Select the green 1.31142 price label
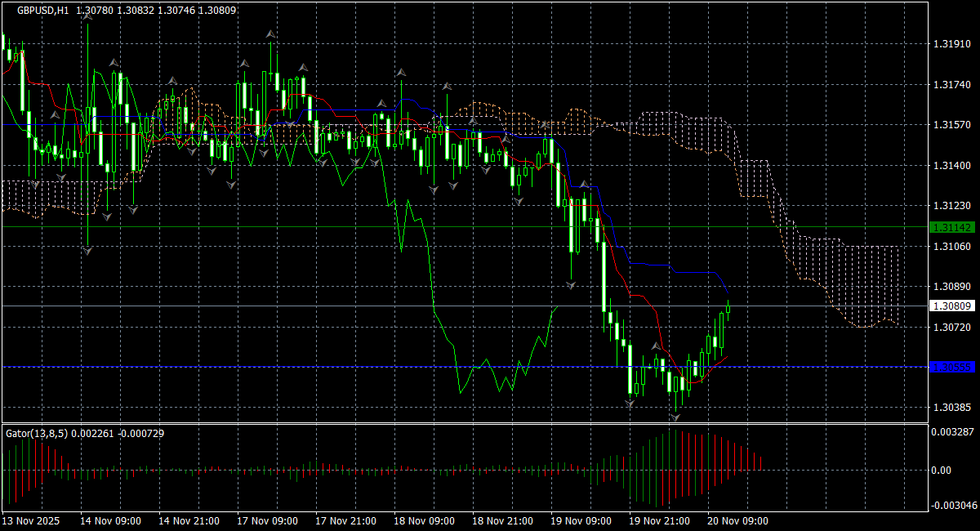Viewport: 980px width, 531px height. (951, 226)
